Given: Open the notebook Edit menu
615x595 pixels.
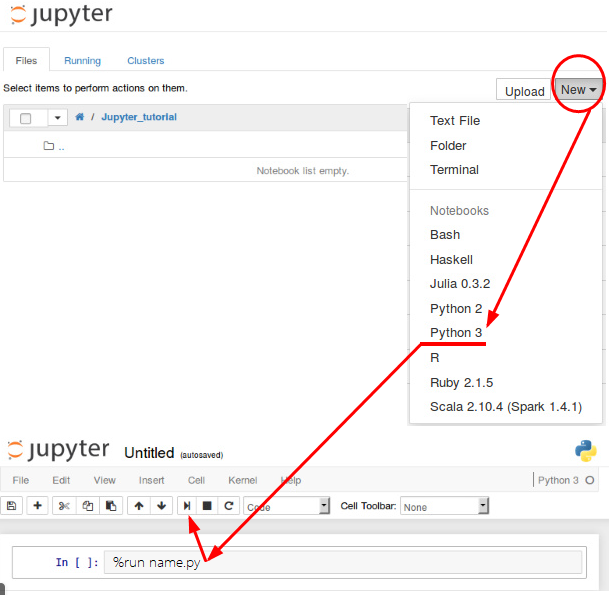Looking at the screenshot, I should point(61,480).
